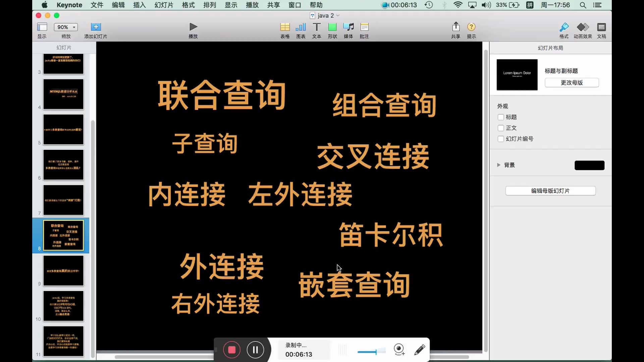
Task: Open the 帮助 menu
Action: 316,5
